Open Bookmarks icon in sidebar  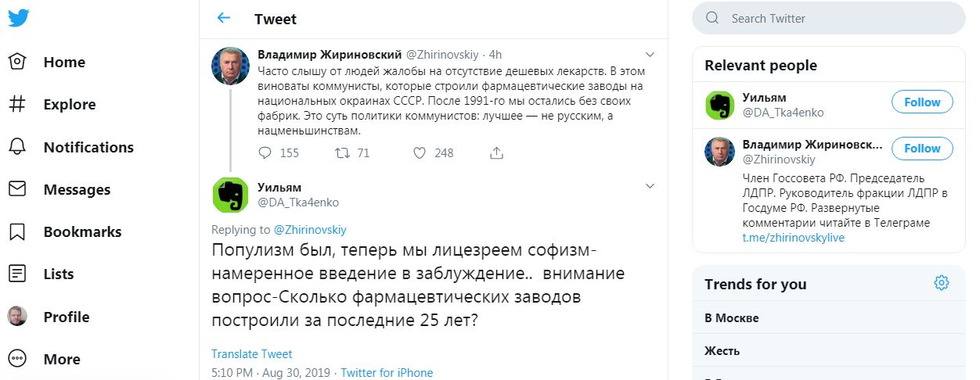(x=17, y=231)
